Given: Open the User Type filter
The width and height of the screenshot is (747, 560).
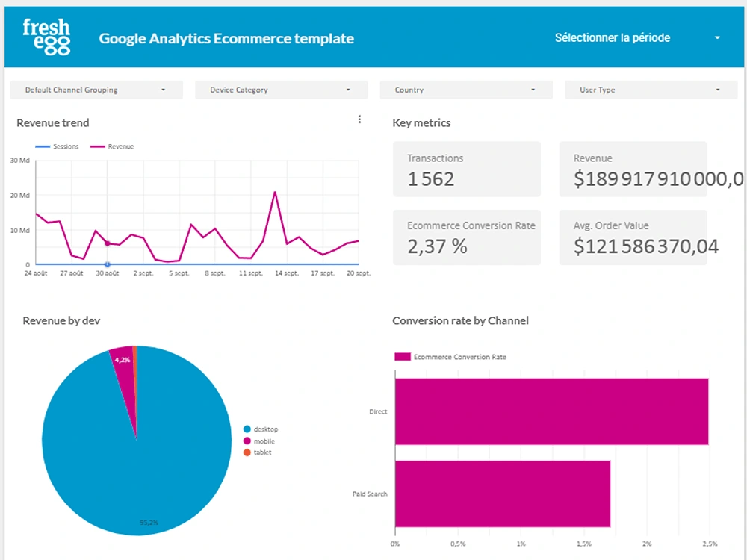Looking at the screenshot, I should (x=650, y=89).
